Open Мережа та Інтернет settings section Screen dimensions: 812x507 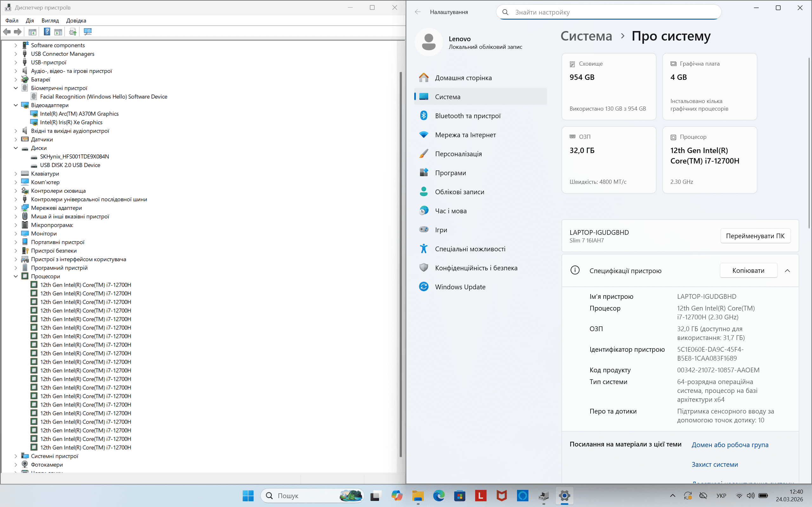[465, 135]
